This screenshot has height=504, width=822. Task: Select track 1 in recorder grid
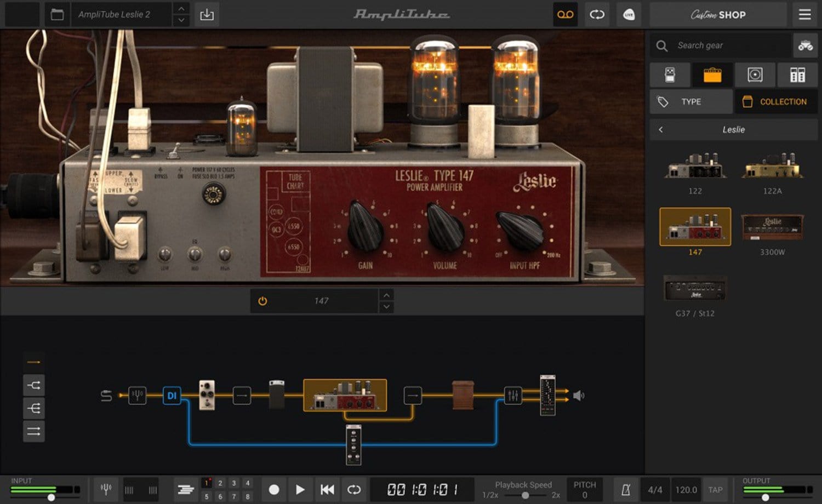pos(207,483)
